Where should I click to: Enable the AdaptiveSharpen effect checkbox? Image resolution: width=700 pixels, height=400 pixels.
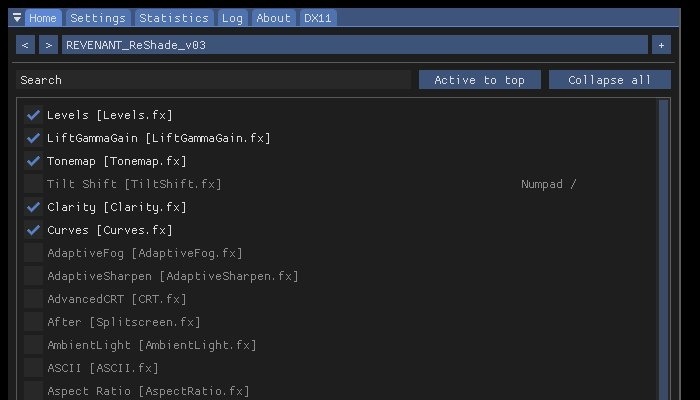pyautogui.click(x=34, y=276)
